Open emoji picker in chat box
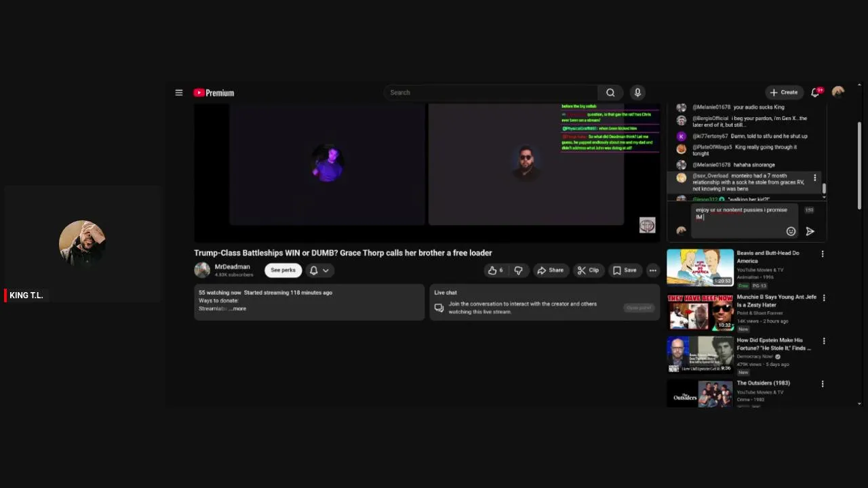 click(791, 231)
